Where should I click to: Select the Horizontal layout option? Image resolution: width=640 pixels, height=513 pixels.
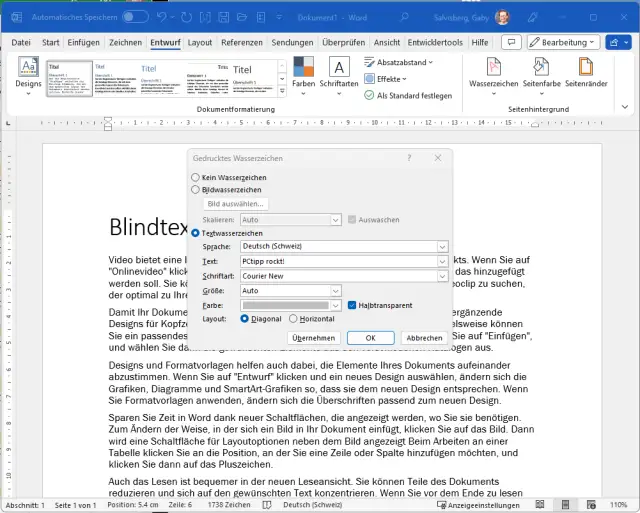point(293,318)
